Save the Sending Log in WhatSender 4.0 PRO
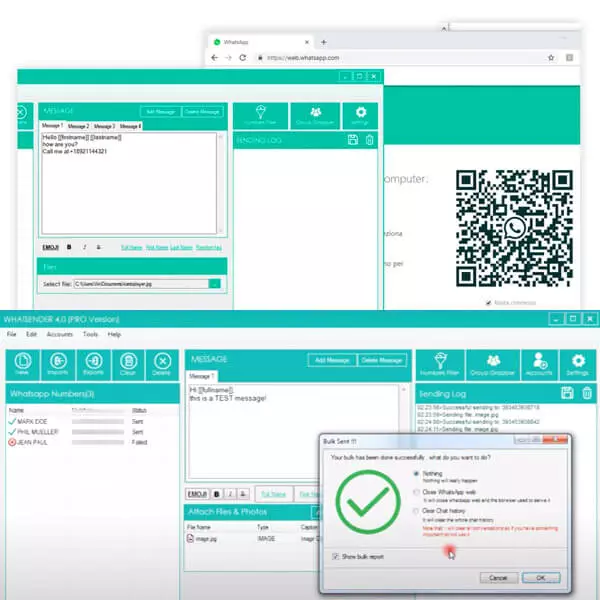Image resolution: width=600 pixels, height=600 pixels. pos(567,393)
